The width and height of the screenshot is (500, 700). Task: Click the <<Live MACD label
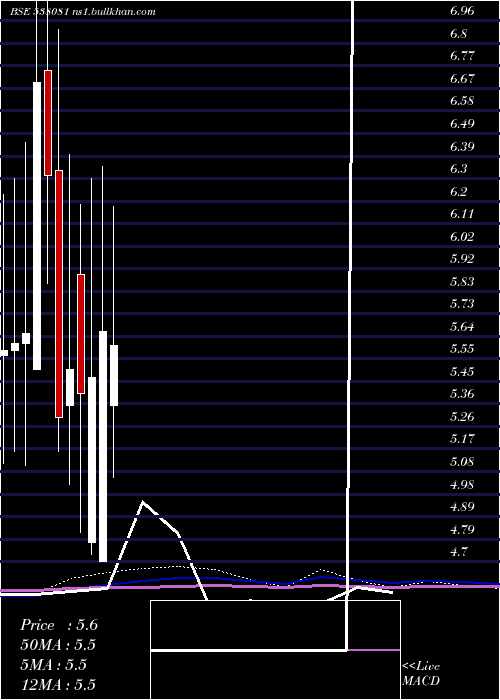click(421, 674)
